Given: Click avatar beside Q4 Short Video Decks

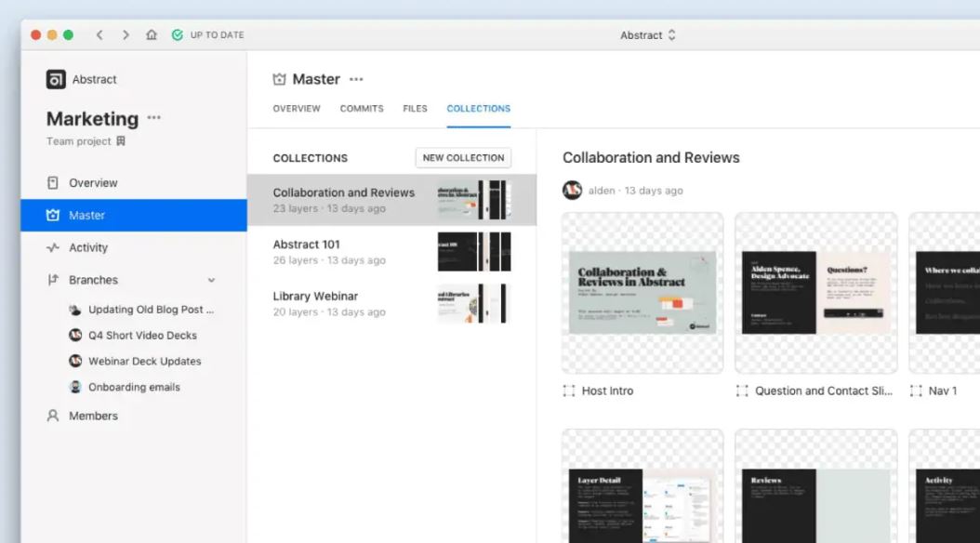Looking at the screenshot, I should [x=75, y=335].
